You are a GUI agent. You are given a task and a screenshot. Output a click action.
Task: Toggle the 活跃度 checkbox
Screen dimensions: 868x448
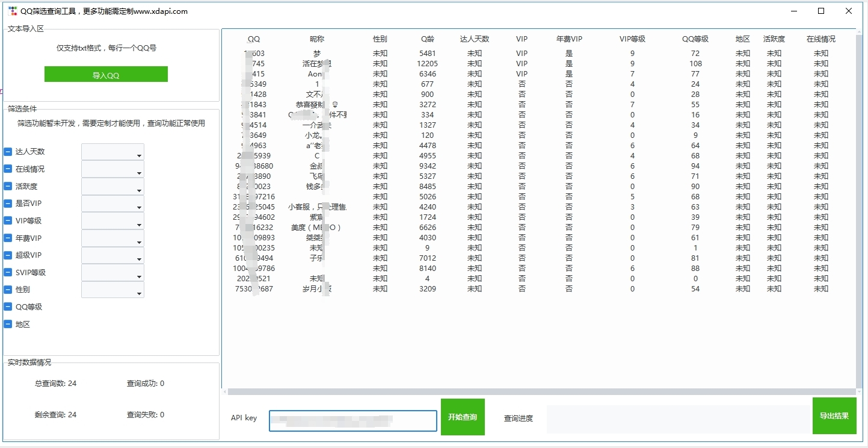(8, 187)
